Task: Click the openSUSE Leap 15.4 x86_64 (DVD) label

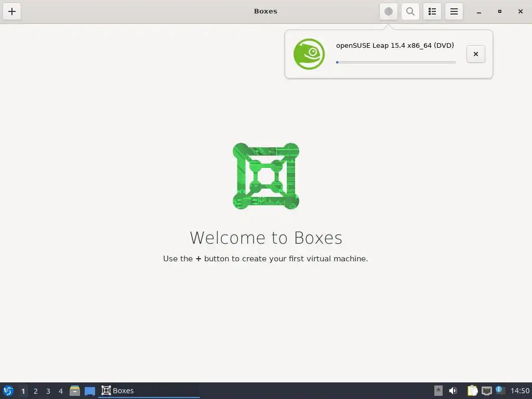Action: pos(395,46)
